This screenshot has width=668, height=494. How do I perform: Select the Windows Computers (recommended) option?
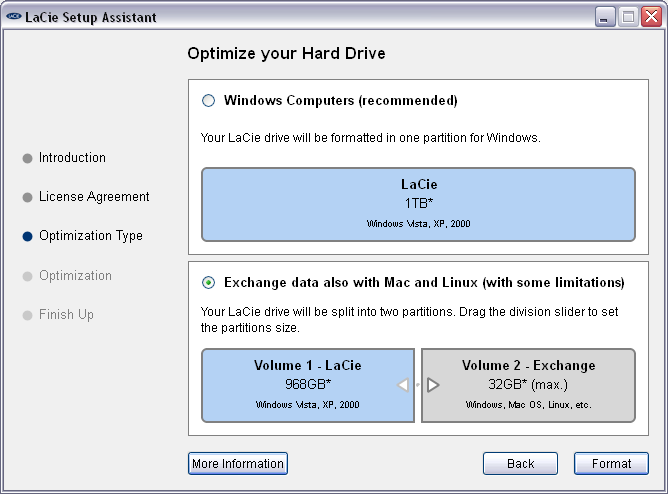209,101
